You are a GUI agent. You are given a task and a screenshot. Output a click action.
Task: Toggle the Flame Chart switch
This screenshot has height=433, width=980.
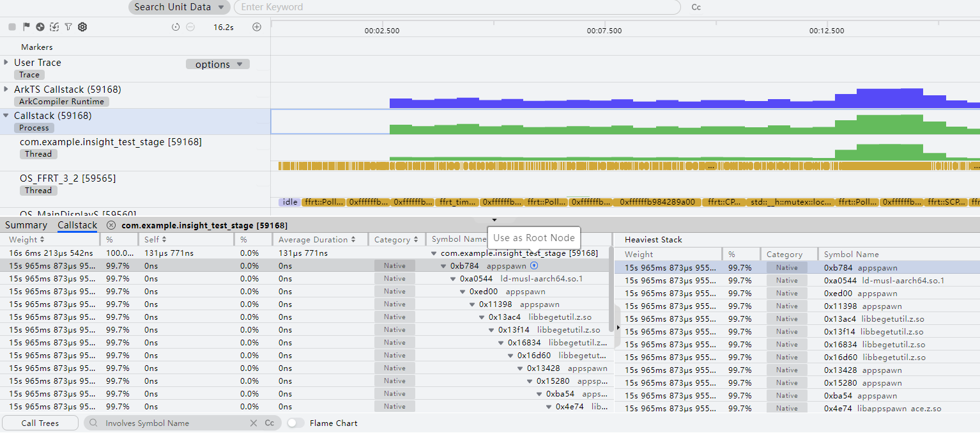[295, 423]
